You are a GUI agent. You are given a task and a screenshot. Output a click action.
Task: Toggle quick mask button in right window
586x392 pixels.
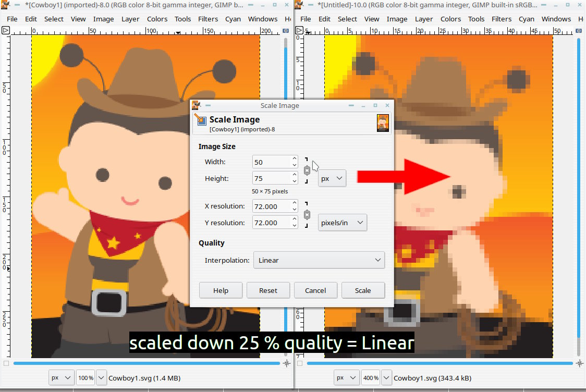pos(300,363)
